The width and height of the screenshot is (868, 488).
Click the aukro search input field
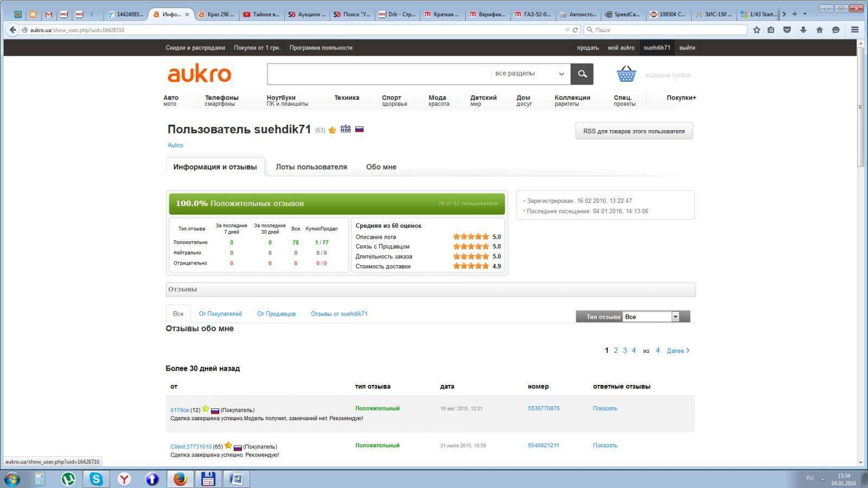pos(379,74)
